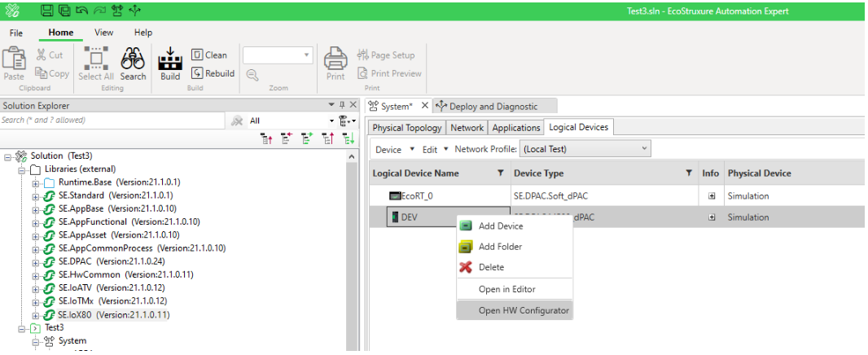Choose Open HW Configurator in context menu
The width and height of the screenshot is (868, 355).
tap(515, 310)
